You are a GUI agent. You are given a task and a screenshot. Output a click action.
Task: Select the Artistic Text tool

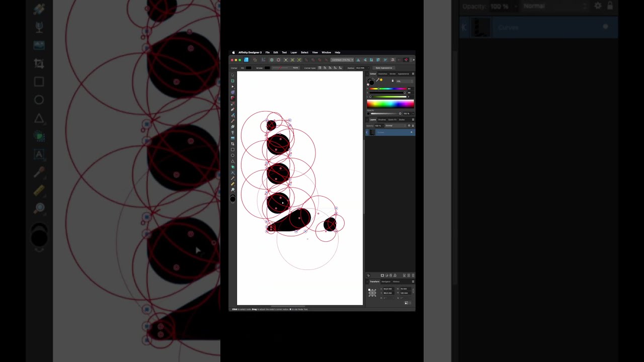(x=232, y=172)
